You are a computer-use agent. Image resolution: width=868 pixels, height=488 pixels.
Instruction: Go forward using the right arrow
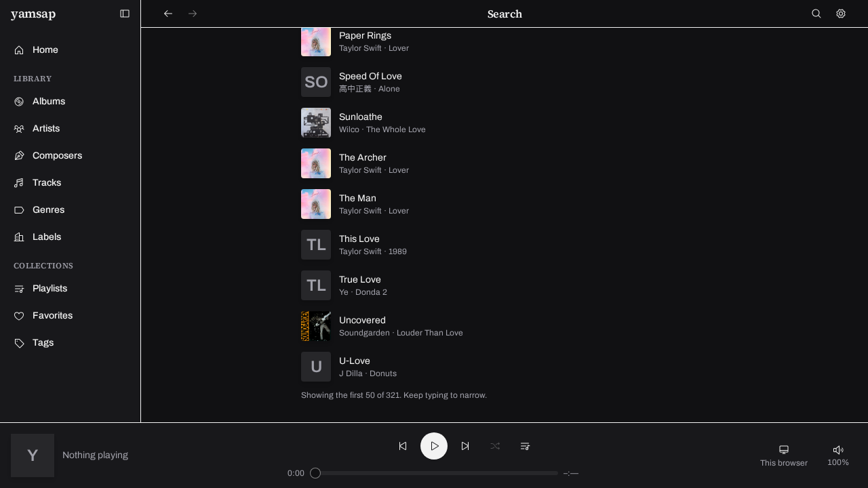193,14
